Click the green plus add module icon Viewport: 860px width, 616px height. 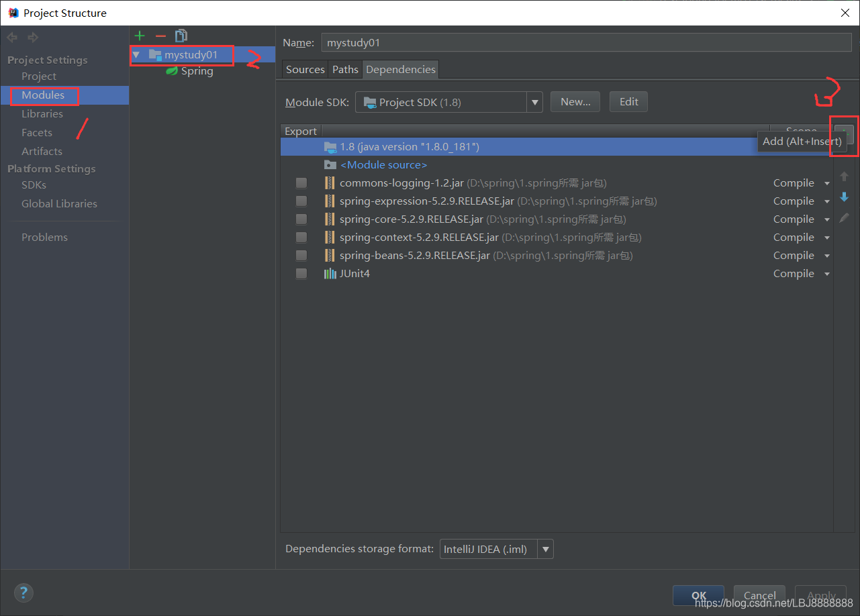tap(140, 36)
